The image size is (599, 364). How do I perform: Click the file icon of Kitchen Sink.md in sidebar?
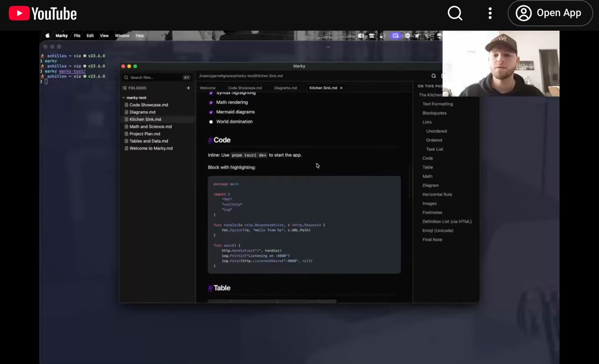pos(126,120)
